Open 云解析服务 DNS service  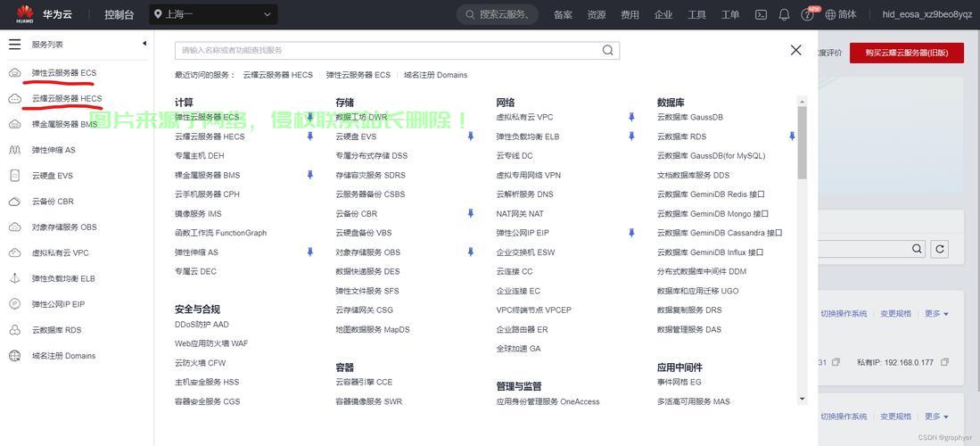coord(525,194)
